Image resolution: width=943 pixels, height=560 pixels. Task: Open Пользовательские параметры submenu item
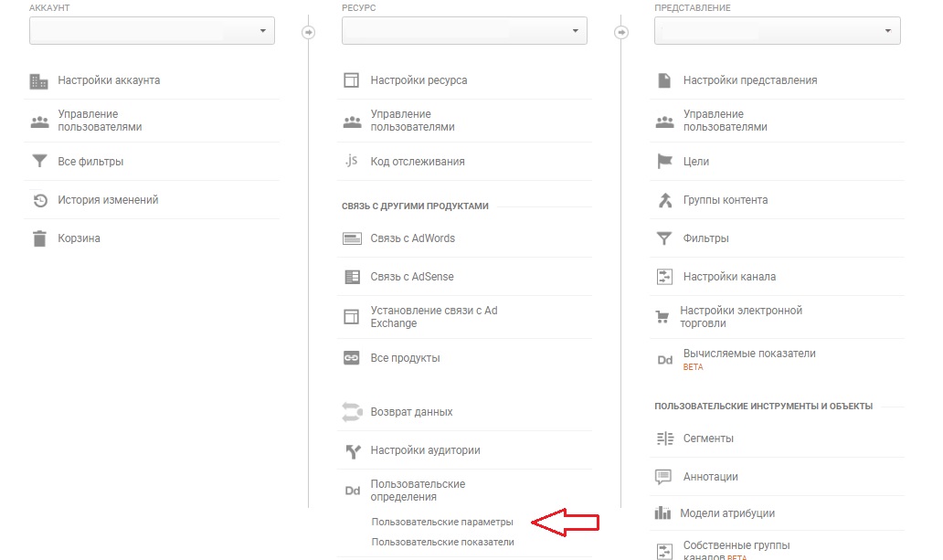[442, 522]
